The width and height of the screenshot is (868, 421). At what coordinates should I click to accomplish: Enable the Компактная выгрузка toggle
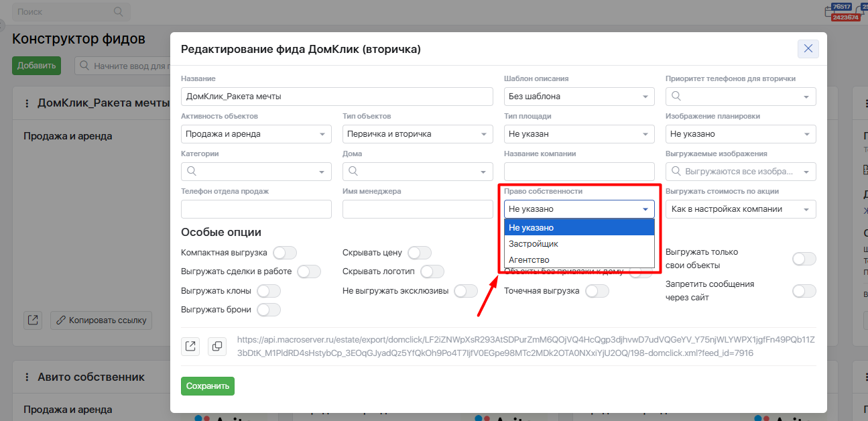[284, 253]
